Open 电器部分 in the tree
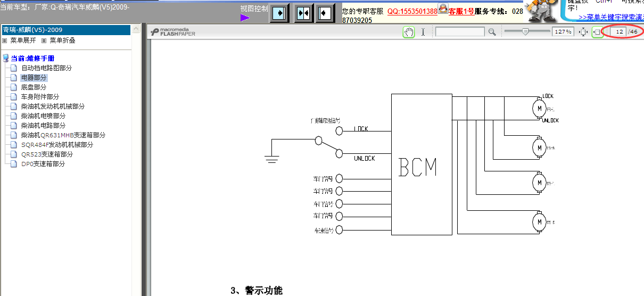This screenshot has height=296, width=644. (34, 78)
